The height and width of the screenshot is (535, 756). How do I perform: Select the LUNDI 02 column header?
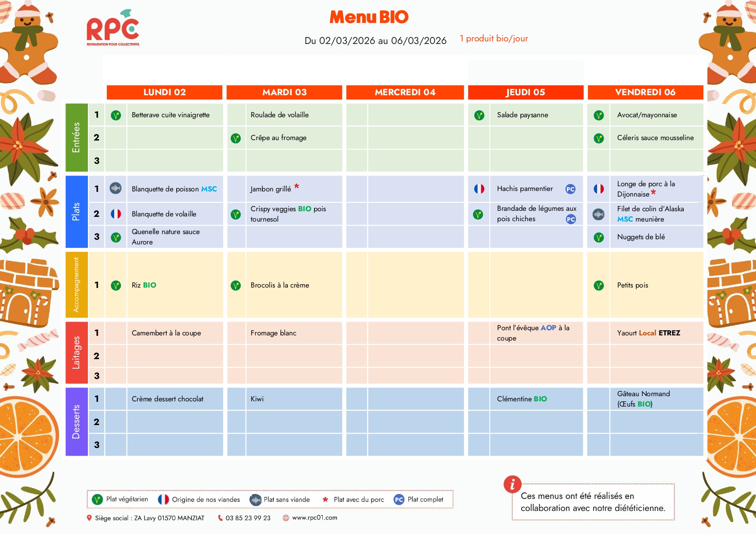pos(165,92)
